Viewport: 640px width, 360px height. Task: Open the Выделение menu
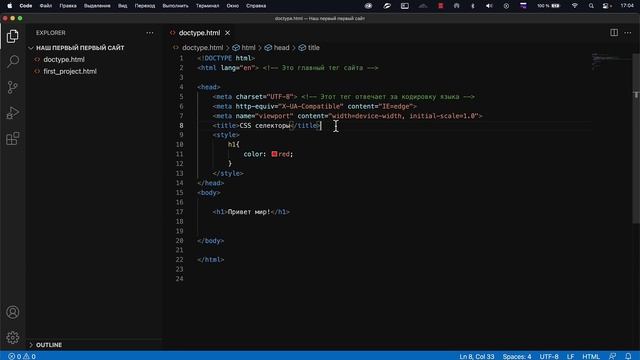pos(97,6)
